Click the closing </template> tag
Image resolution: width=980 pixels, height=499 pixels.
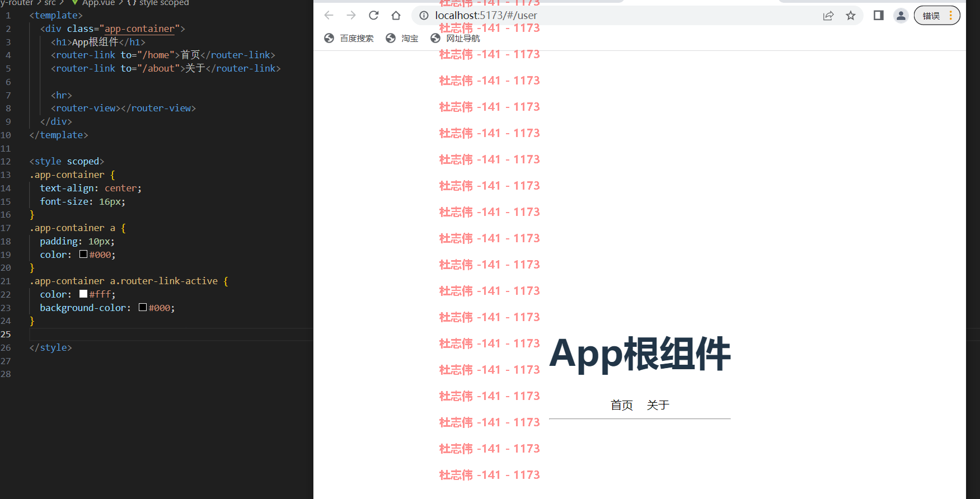click(59, 135)
